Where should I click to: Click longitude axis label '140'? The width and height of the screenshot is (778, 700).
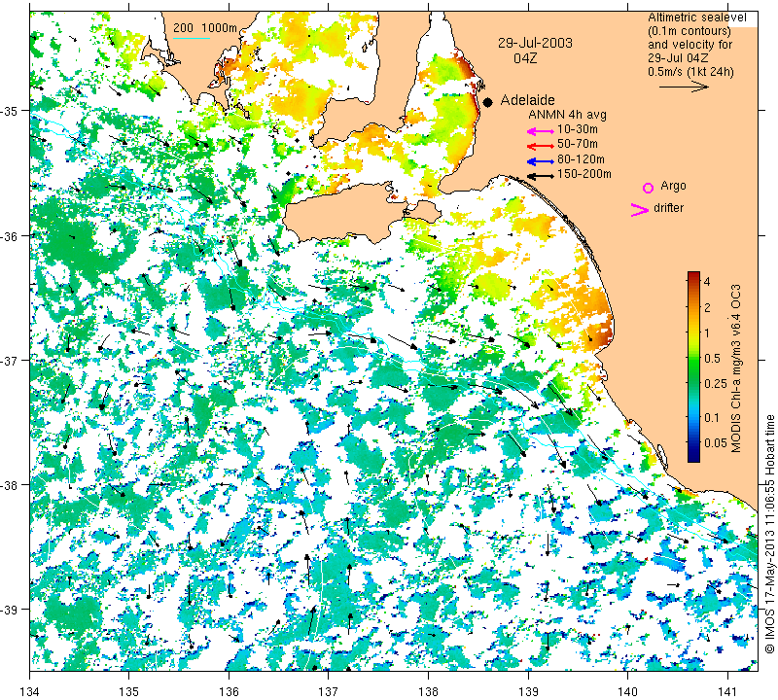click(627, 691)
